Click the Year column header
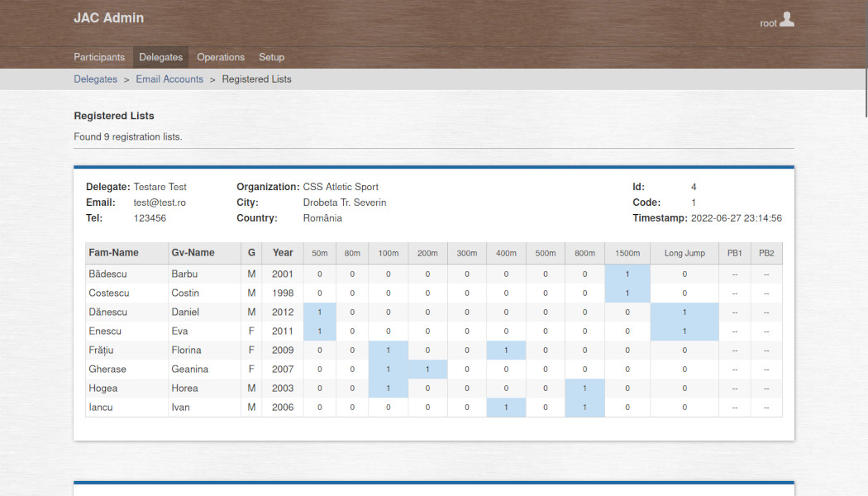The height and width of the screenshot is (496, 868). 283,253
